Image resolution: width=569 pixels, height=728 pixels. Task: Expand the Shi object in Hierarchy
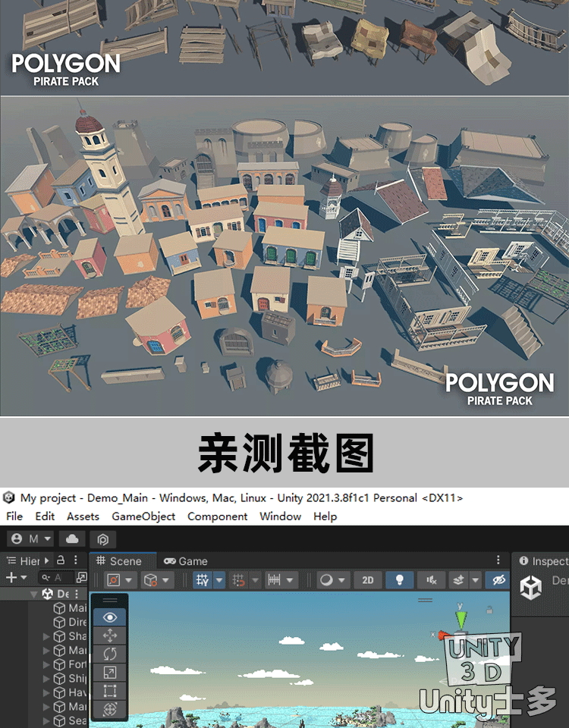coord(46,679)
